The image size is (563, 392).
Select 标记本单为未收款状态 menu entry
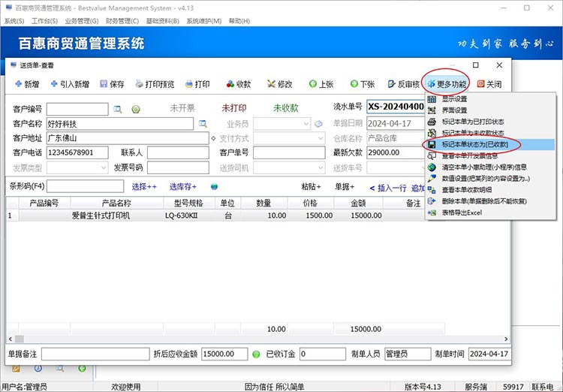(x=490, y=133)
